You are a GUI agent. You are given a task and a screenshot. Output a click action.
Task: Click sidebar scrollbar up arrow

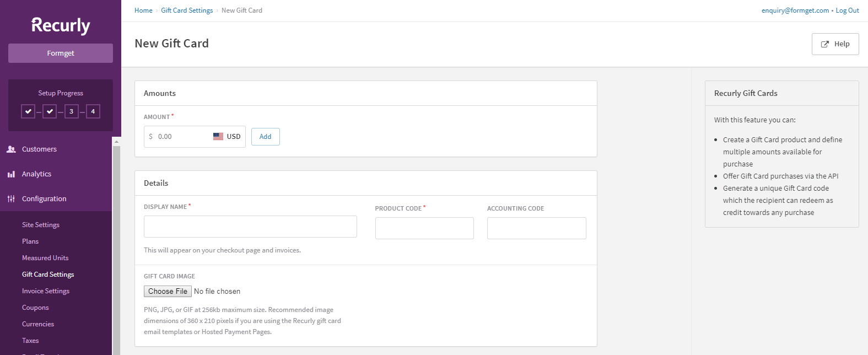[116, 142]
